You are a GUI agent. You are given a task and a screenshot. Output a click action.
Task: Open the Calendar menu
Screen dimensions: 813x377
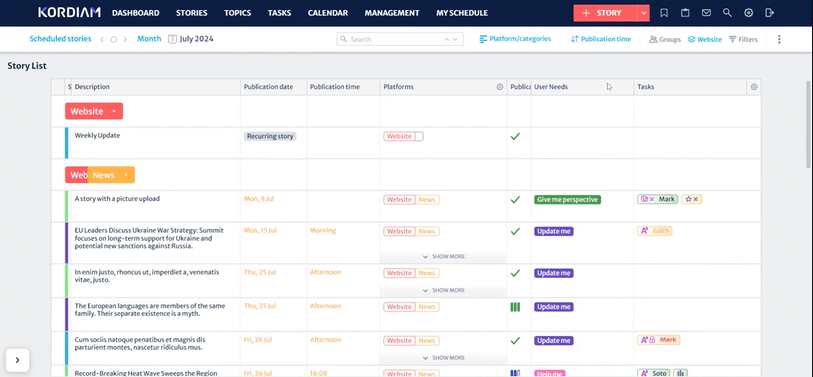328,13
